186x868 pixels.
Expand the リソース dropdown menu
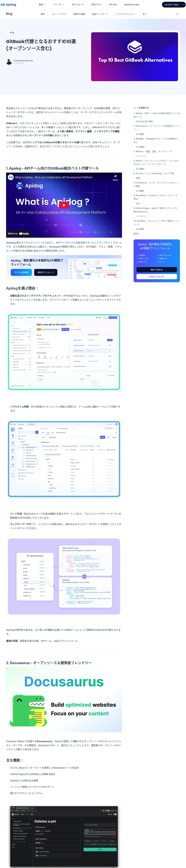tap(58, 5)
